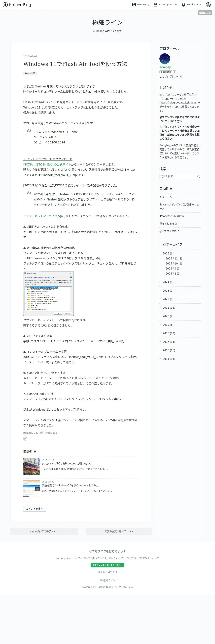Select the heading 月別アーカイブ text
The image size is (215, 644).
171,244
